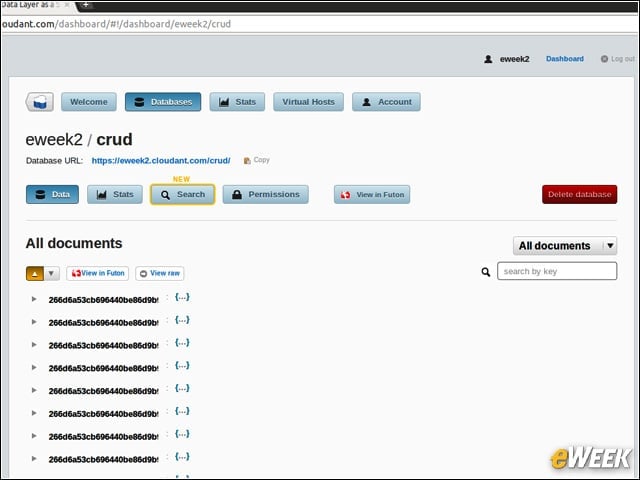640x480 pixels.
Task: Click the orange ascending sort arrow
Action: click(35, 273)
